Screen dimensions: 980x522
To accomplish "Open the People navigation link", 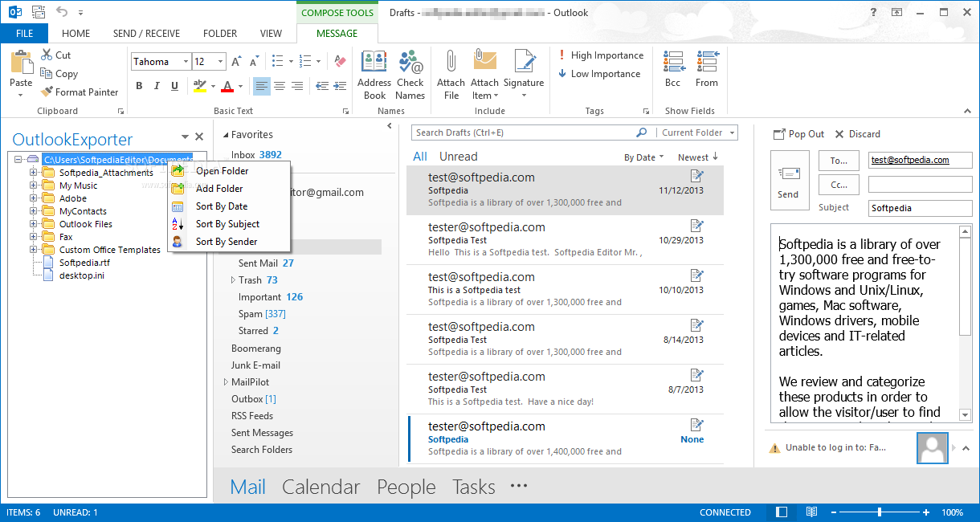I will click(406, 487).
